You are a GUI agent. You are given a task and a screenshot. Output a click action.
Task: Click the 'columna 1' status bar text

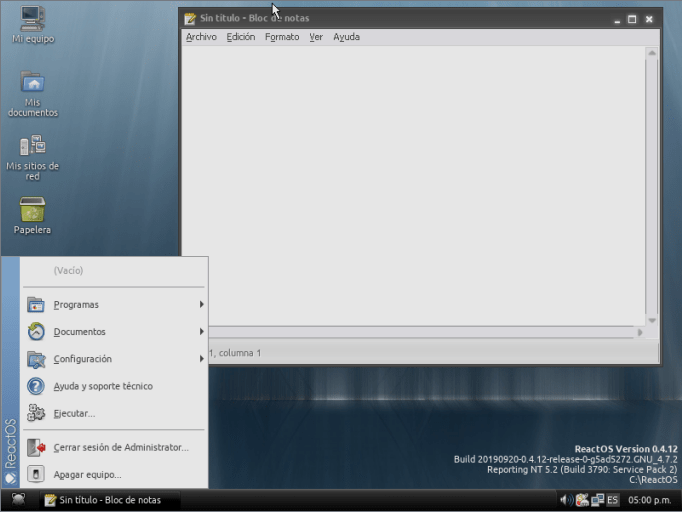[240, 353]
